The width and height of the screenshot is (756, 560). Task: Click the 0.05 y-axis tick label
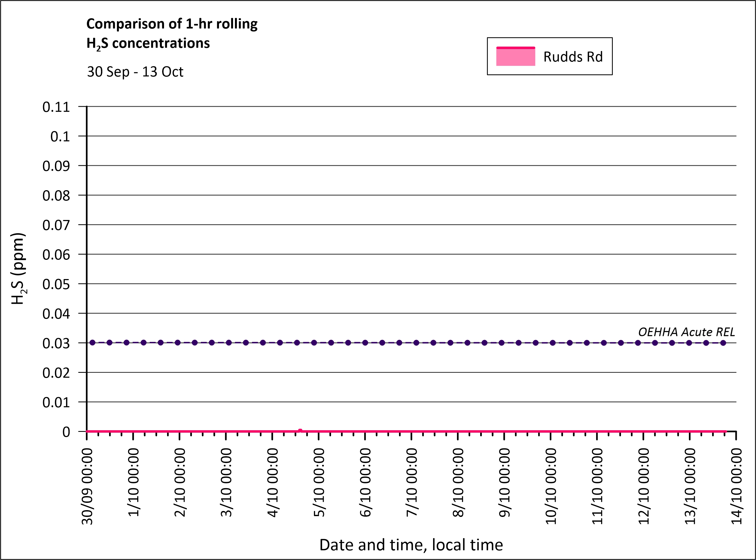click(x=56, y=284)
